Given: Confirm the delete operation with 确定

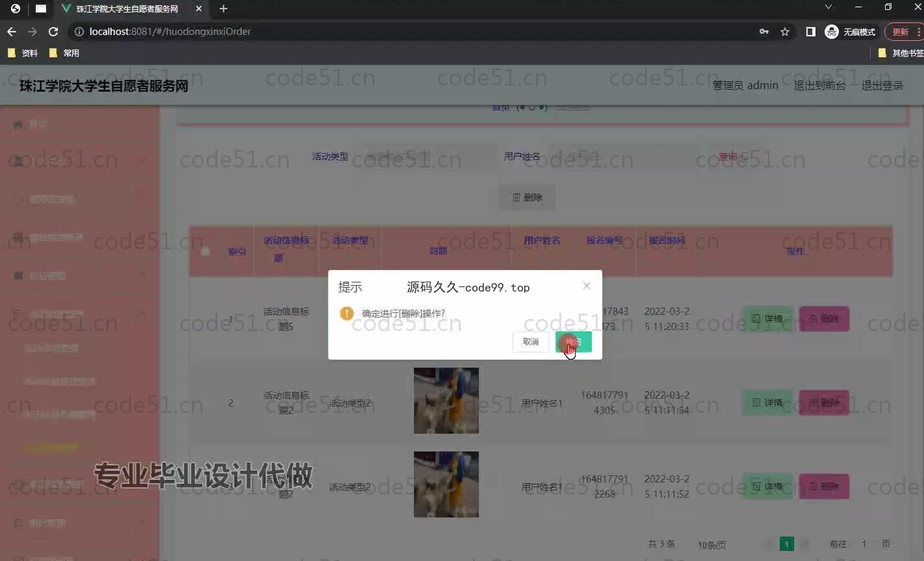Looking at the screenshot, I should tap(574, 342).
